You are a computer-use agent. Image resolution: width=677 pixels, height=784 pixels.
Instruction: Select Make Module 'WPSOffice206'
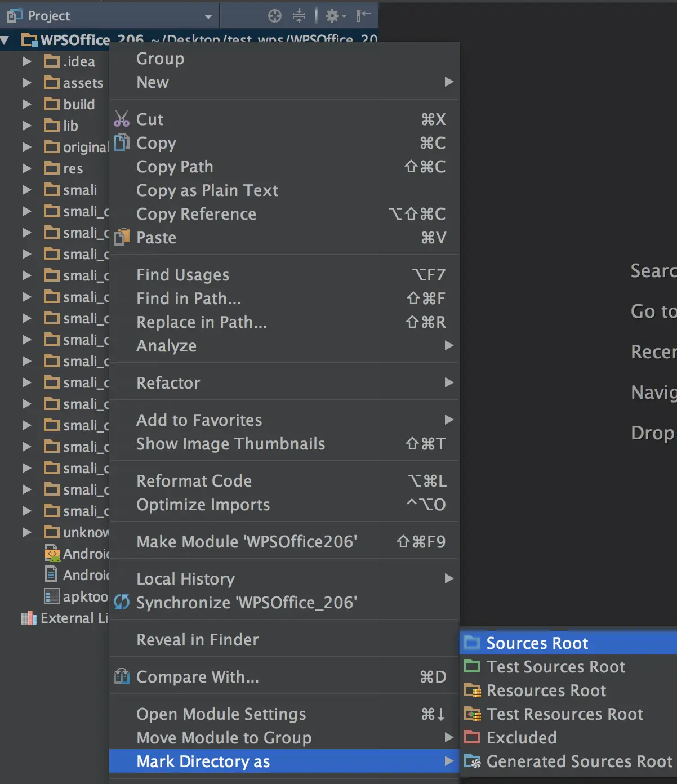[284, 542]
